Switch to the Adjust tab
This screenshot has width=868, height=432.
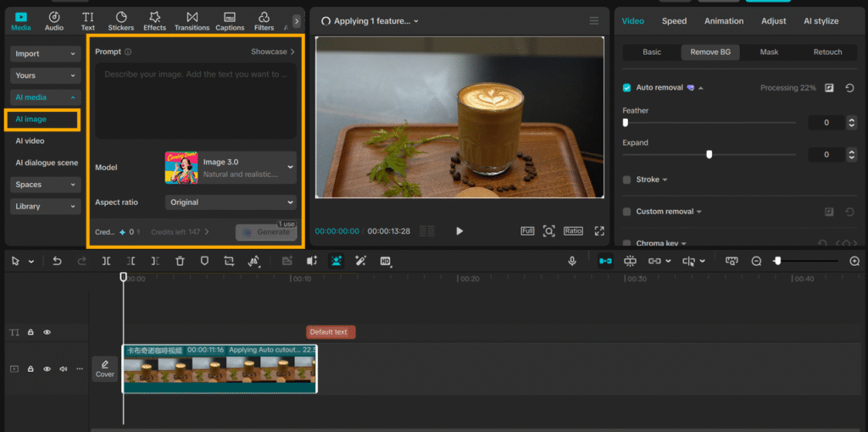tap(773, 21)
